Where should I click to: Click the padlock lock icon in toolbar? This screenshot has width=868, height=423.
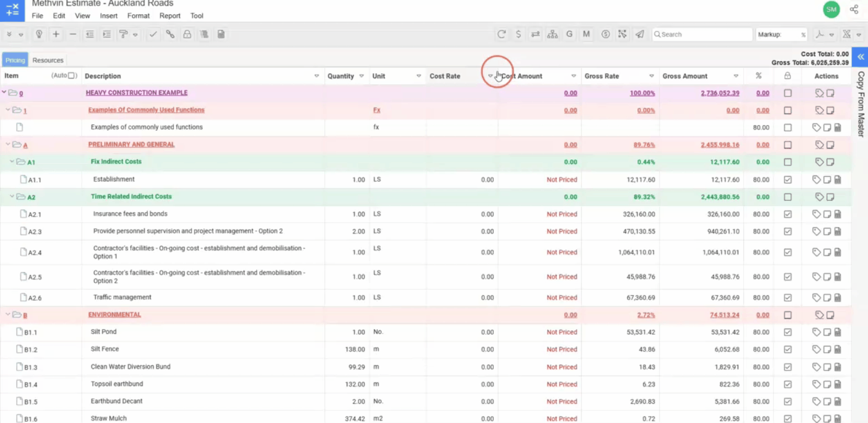click(x=187, y=34)
